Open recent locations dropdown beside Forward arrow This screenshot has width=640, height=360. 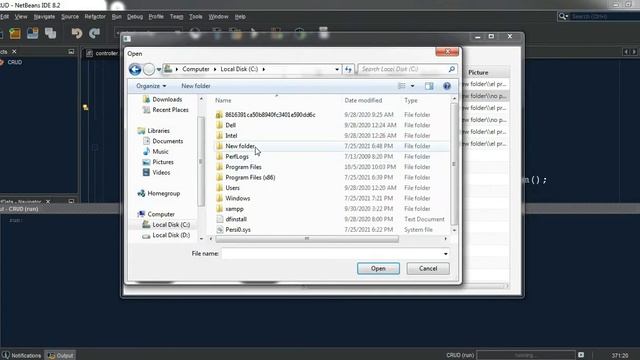click(x=159, y=69)
